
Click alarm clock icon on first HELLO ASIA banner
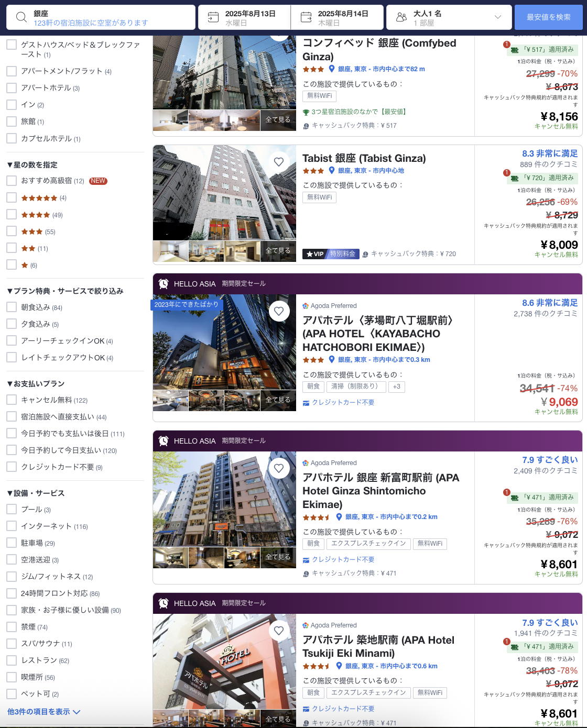point(164,283)
